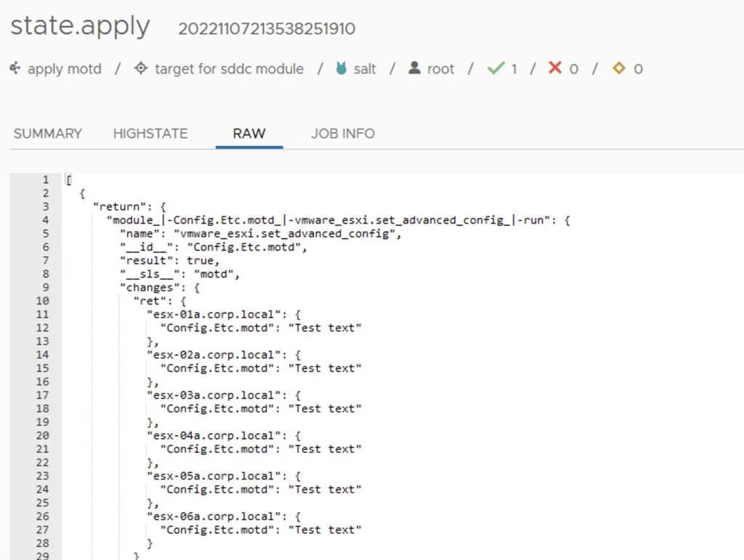Click line number 10 in gutter

pos(43,301)
